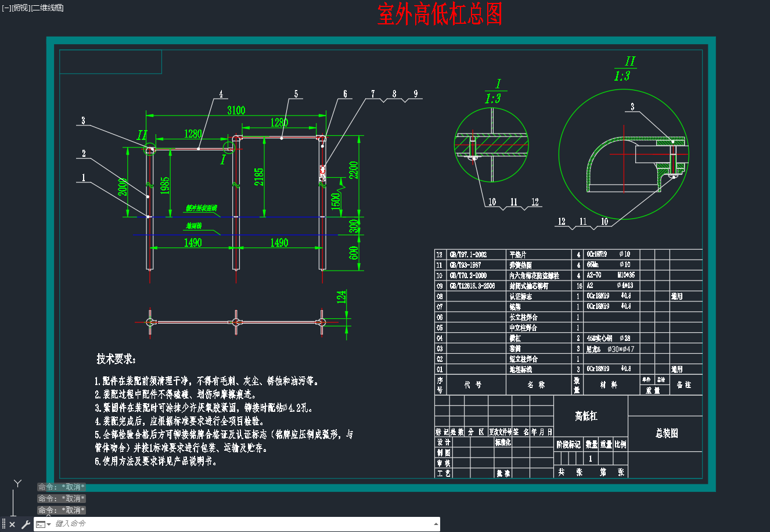Select balloon number 5 above the drawing
Screen dimensions: 770x532
[x=296, y=94]
